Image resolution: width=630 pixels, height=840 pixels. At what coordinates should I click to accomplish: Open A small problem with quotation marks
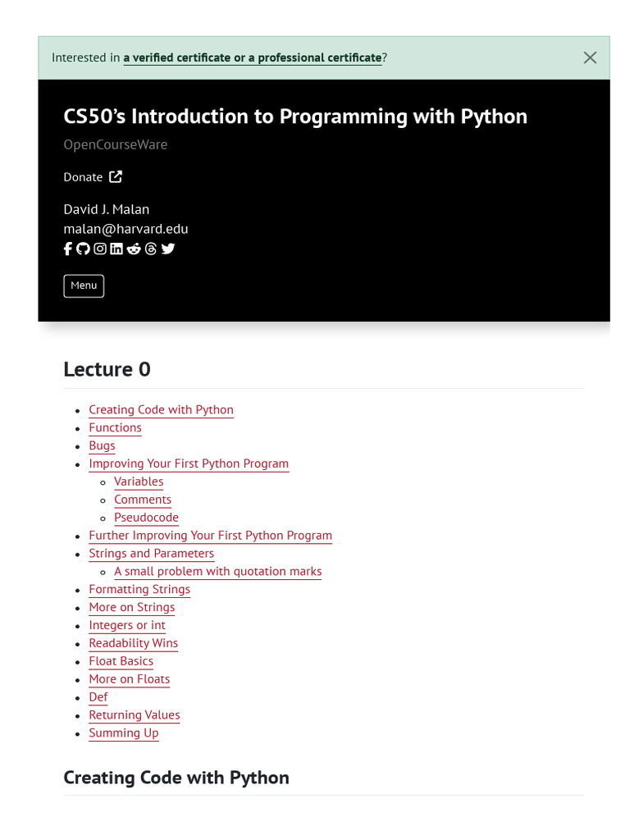tap(218, 571)
